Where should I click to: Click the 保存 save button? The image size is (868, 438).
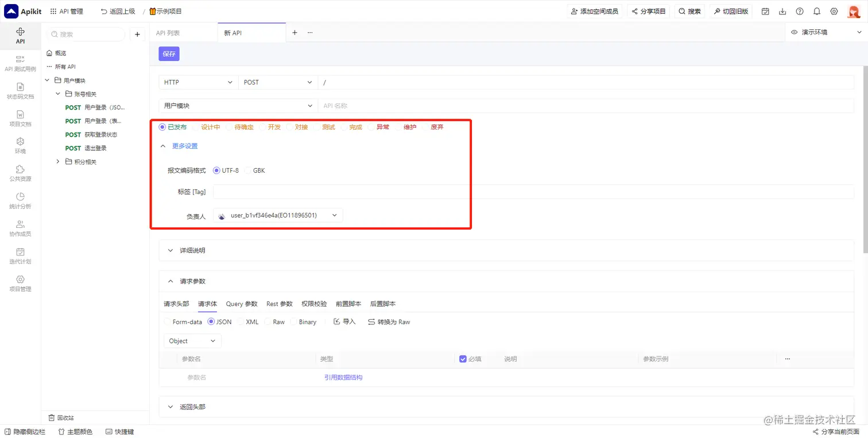coord(169,54)
